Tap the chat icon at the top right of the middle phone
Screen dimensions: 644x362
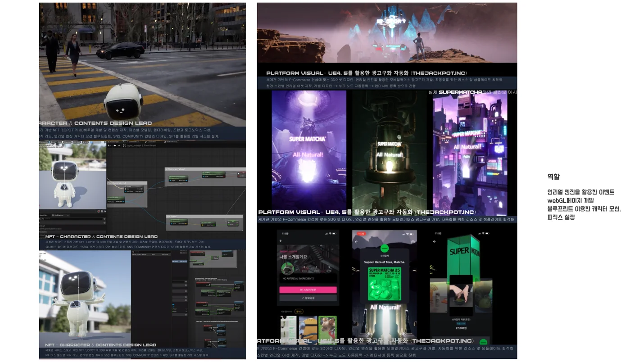(413, 242)
